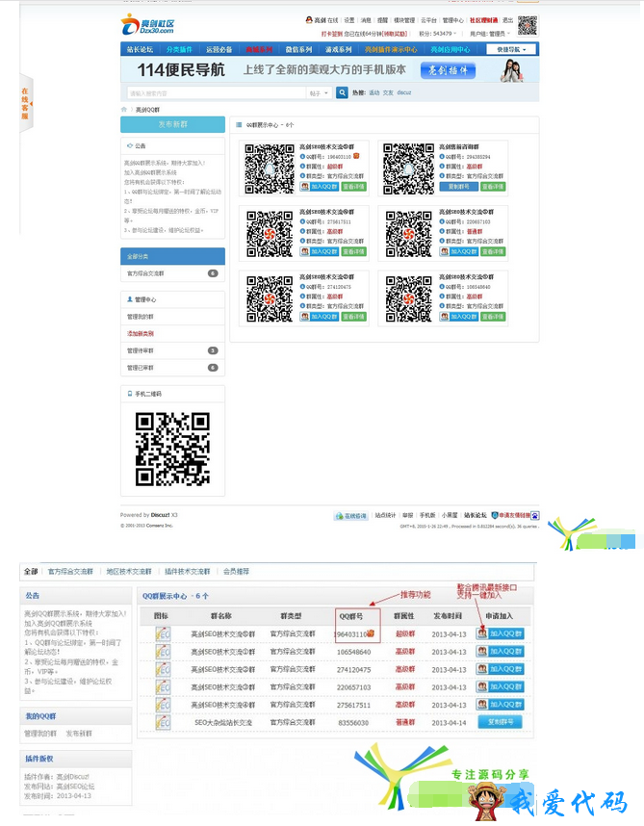Open the 快捷导航 dropdown
644x826 pixels.
[509, 49]
